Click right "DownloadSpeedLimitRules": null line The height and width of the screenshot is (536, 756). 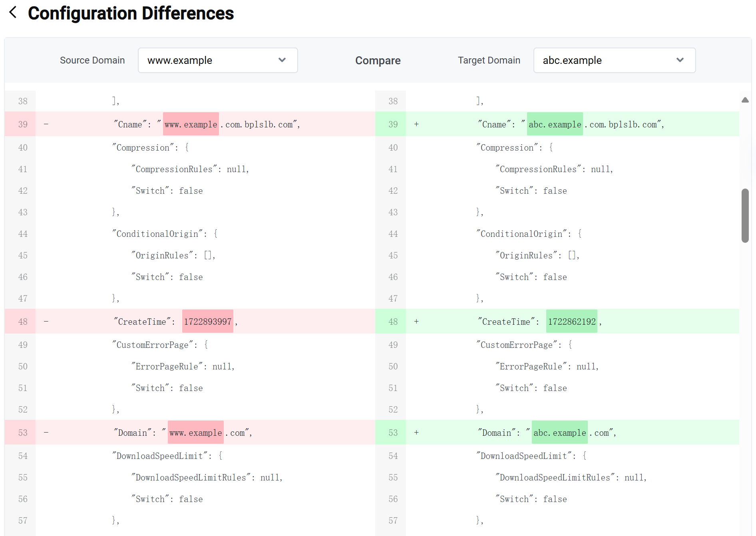click(571, 477)
